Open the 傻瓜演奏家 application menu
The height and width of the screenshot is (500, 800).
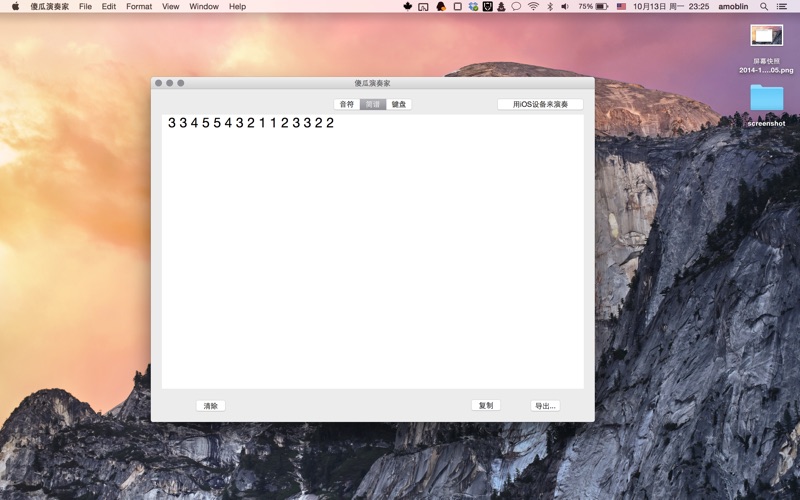point(49,6)
